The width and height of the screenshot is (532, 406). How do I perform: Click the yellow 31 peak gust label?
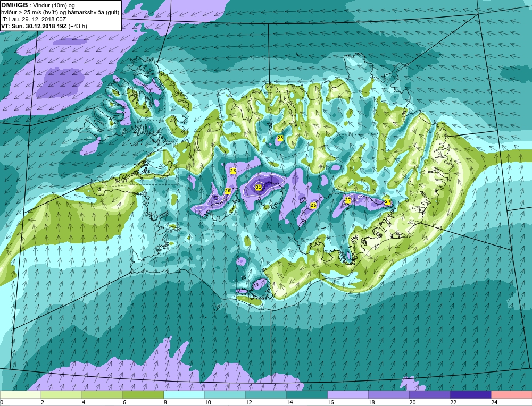coord(259,187)
